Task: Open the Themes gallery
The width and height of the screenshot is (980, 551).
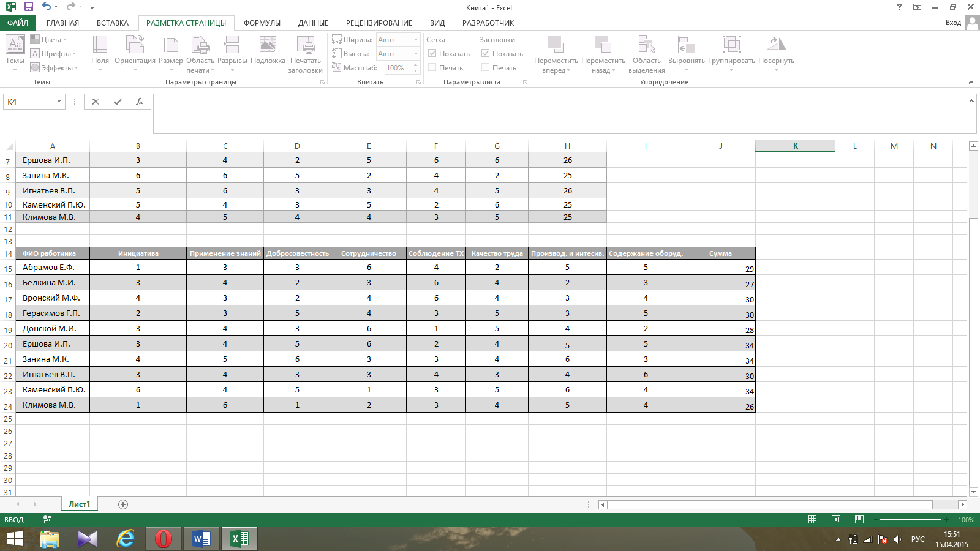Action: click(x=15, y=53)
